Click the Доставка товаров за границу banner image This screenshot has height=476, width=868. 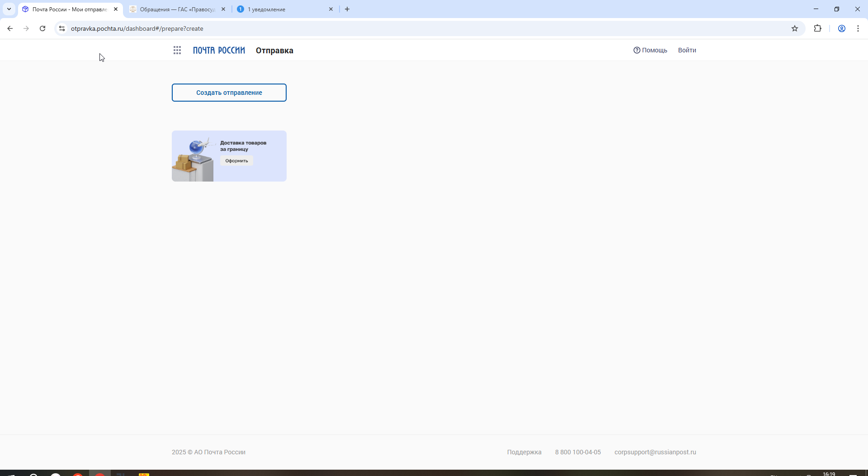(x=229, y=156)
